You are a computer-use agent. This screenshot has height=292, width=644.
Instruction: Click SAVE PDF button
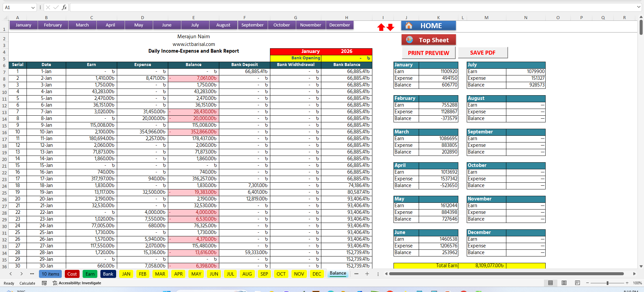482,53
